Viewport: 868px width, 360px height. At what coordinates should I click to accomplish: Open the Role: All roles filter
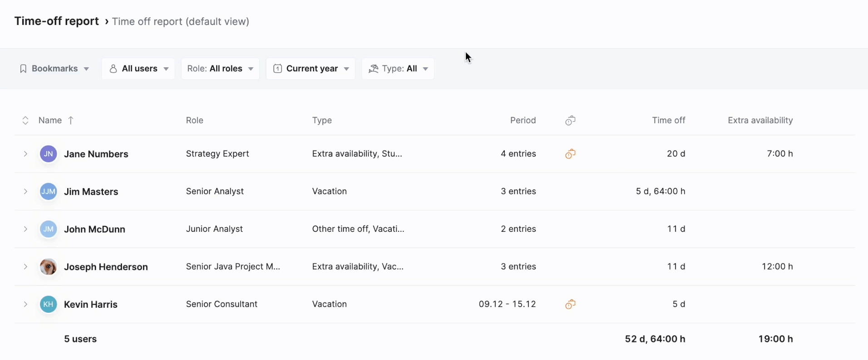(x=220, y=69)
